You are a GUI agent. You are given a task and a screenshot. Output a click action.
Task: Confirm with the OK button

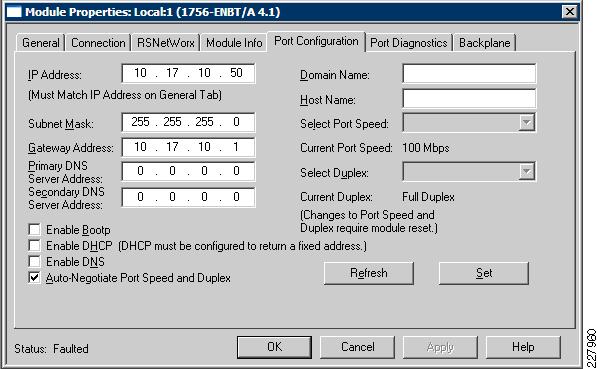(274, 347)
